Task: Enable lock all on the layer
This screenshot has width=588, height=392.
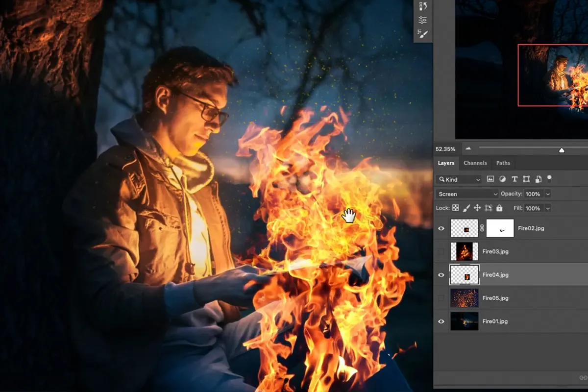Action: click(x=499, y=208)
